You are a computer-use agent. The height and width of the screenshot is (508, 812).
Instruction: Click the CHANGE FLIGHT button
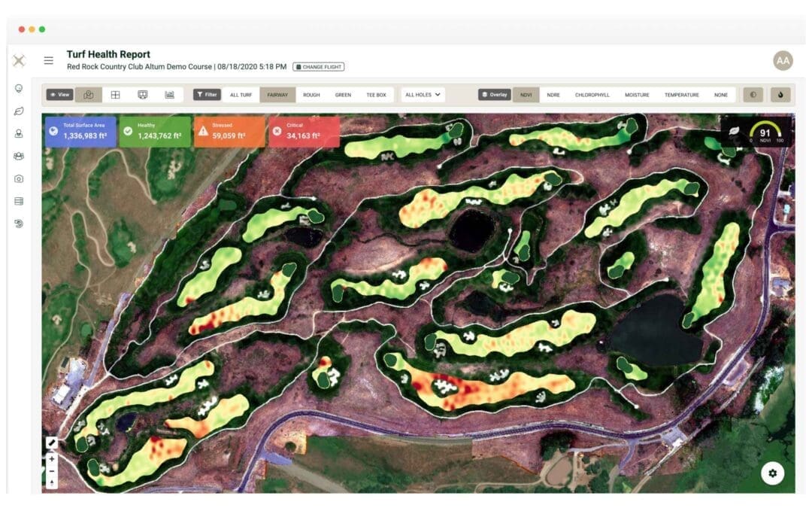[319, 66]
